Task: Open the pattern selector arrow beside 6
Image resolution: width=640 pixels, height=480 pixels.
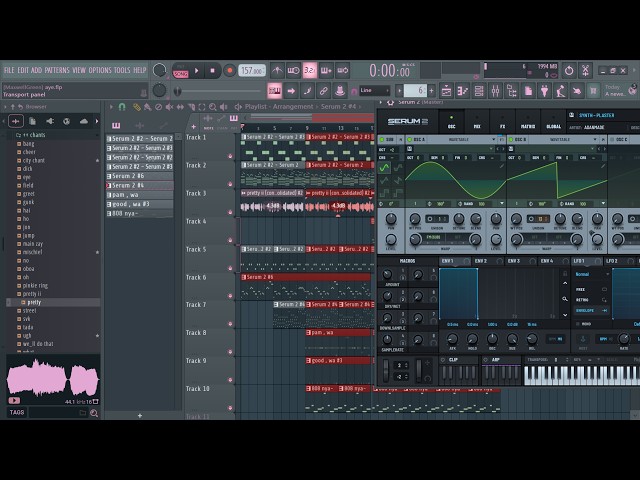Action: click(400, 90)
